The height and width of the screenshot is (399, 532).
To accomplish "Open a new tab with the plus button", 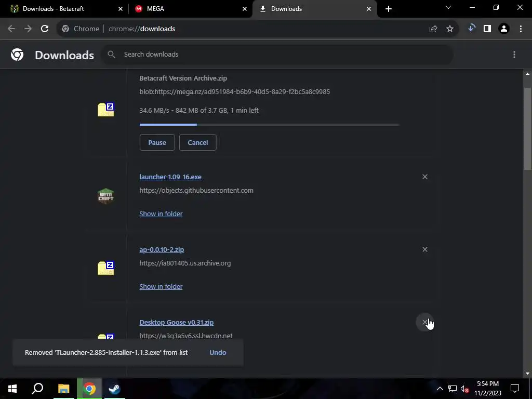I will [x=389, y=9].
